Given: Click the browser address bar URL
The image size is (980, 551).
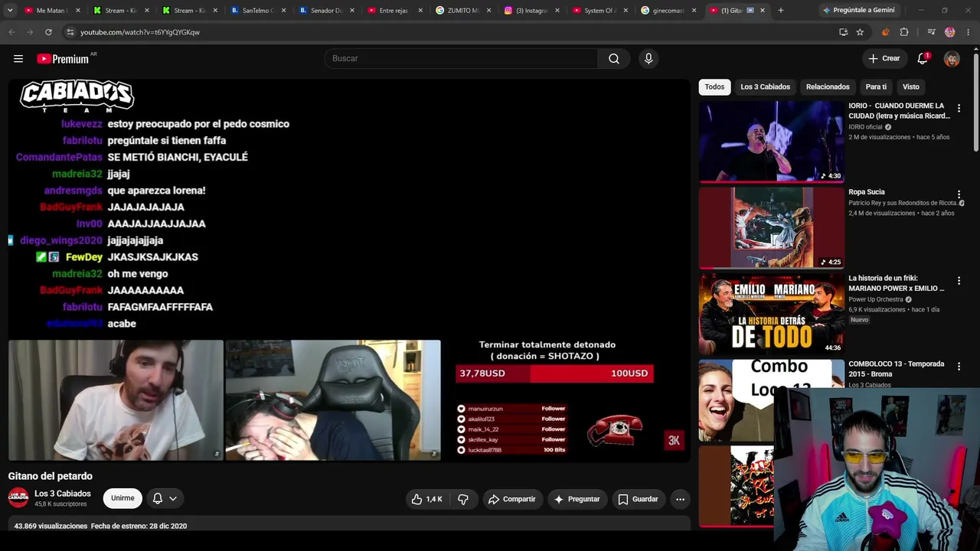Looking at the screenshot, I should (140, 32).
